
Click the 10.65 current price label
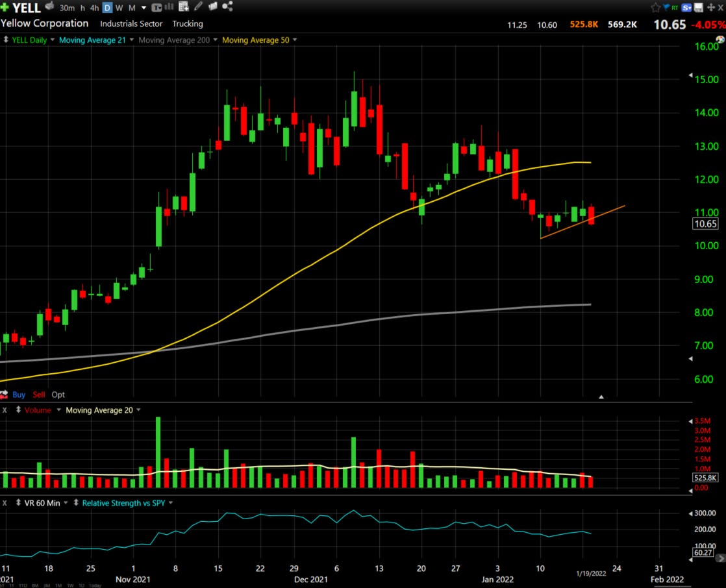coord(705,224)
